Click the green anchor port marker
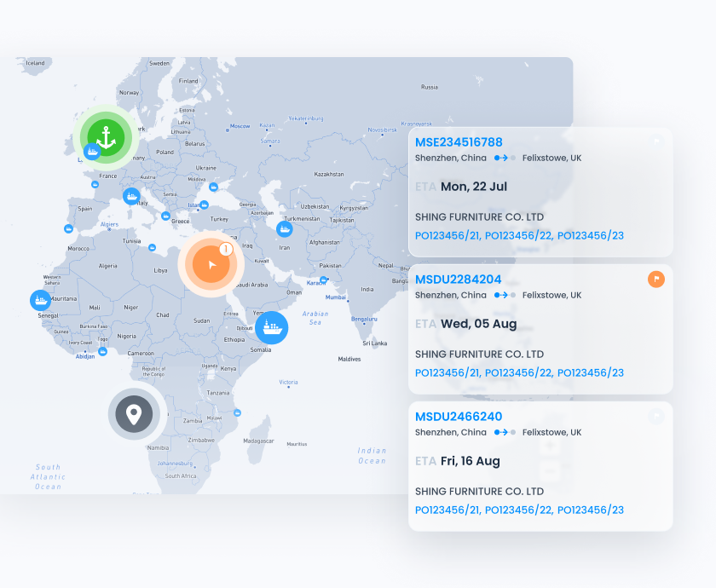 click(x=106, y=136)
